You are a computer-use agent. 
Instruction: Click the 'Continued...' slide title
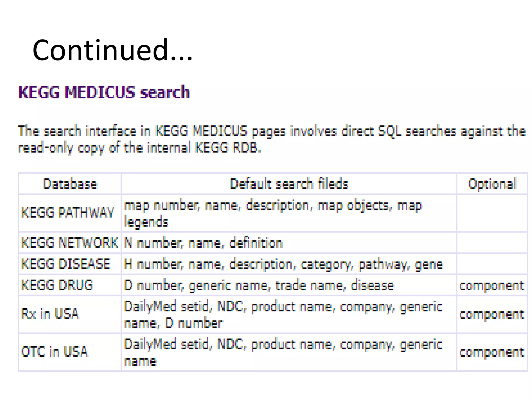click(x=112, y=50)
